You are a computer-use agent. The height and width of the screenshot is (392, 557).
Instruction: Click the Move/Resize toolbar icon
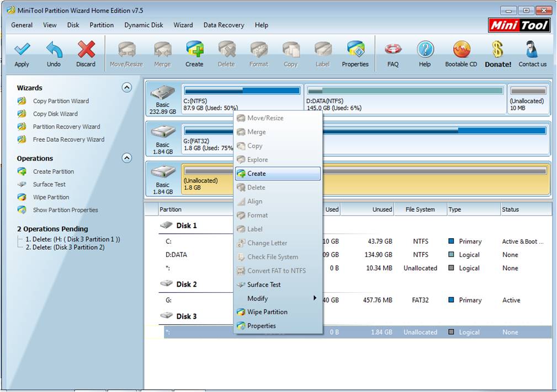126,49
